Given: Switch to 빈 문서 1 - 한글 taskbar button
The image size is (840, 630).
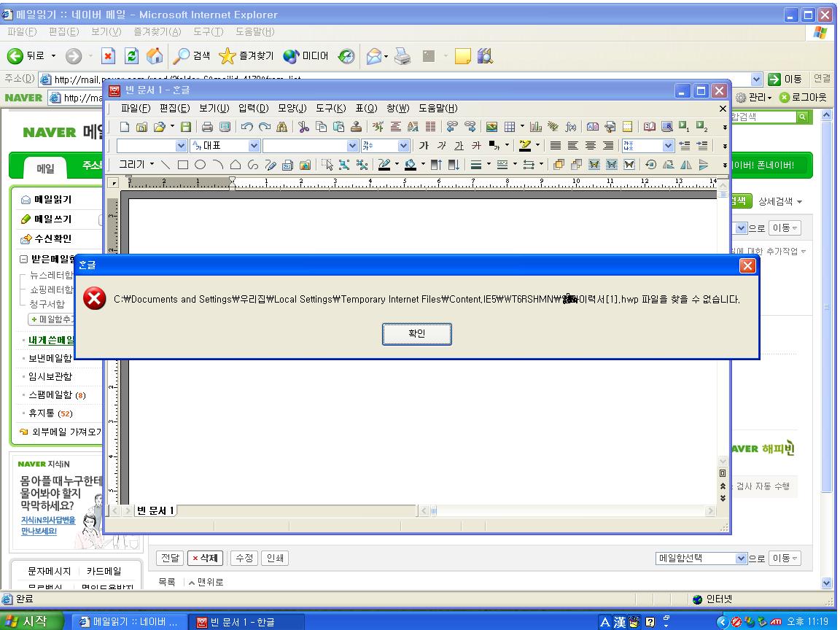Looking at the screenshot, I should click(x=246, y=622).
